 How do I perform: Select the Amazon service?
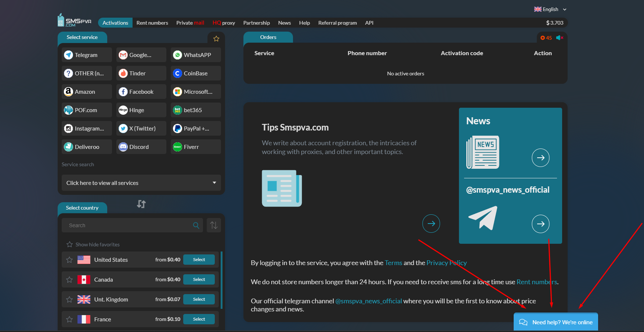(87, 92)
